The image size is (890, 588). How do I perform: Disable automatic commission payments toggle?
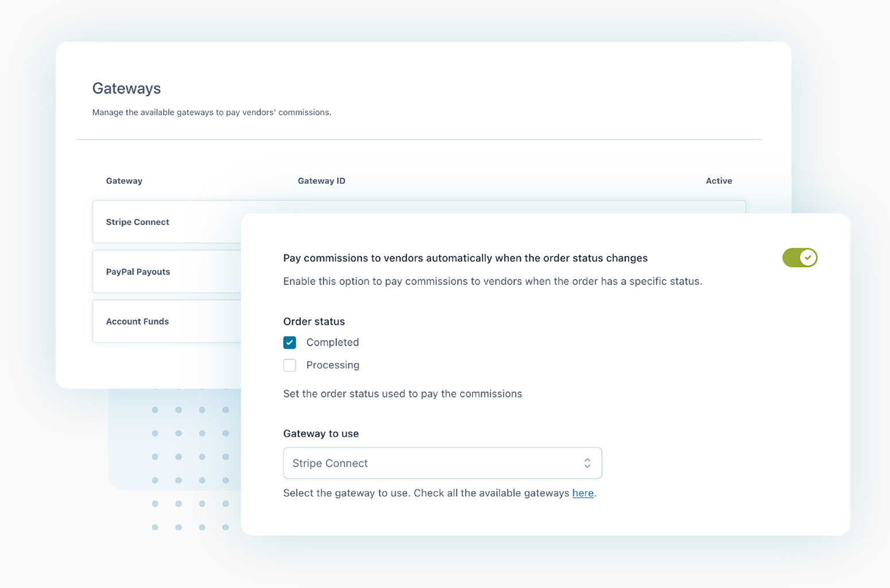(799, 257)
